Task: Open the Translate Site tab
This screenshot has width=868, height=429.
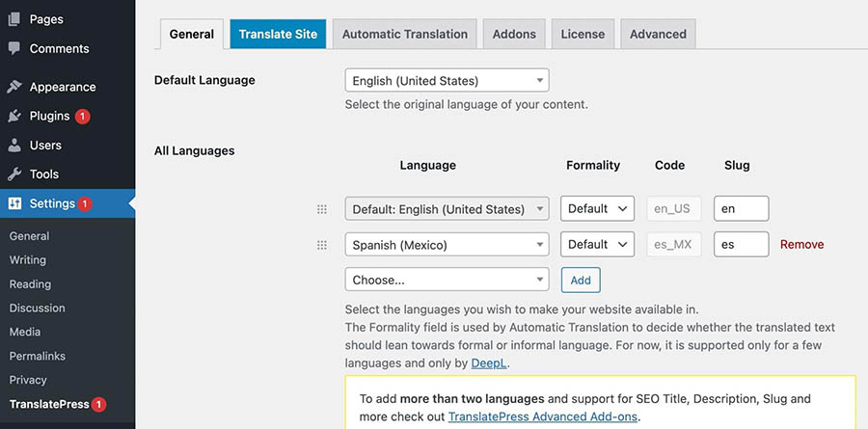Action: pyautogui.click(x=278, y=34)
